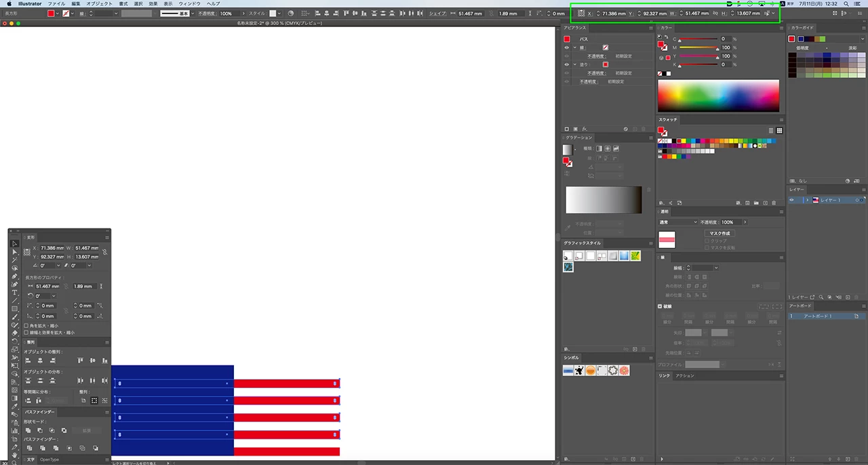Click Unite in Pathfinder shape modes

point(28,430)
